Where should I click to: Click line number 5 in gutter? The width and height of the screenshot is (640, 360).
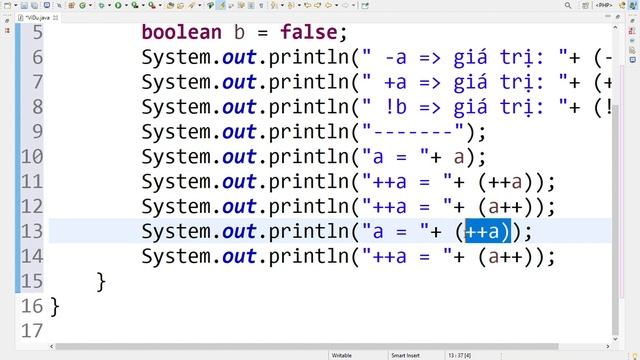[x=37, y=32]
